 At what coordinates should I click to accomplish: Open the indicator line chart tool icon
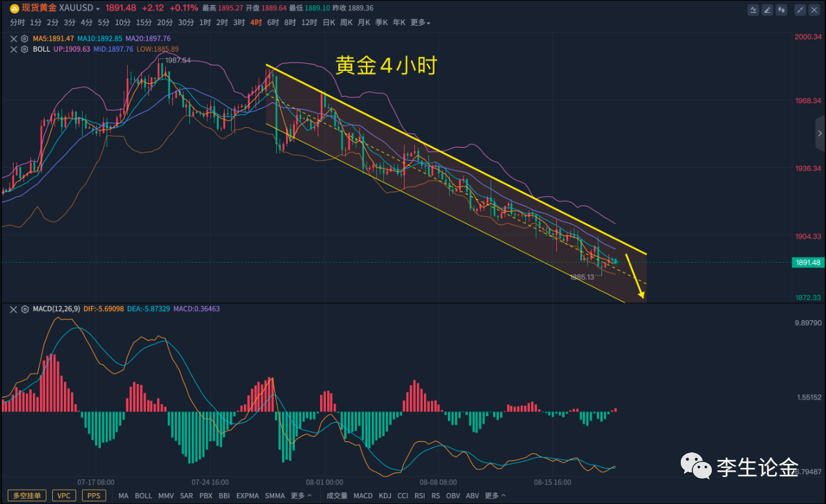click(753, 10)
